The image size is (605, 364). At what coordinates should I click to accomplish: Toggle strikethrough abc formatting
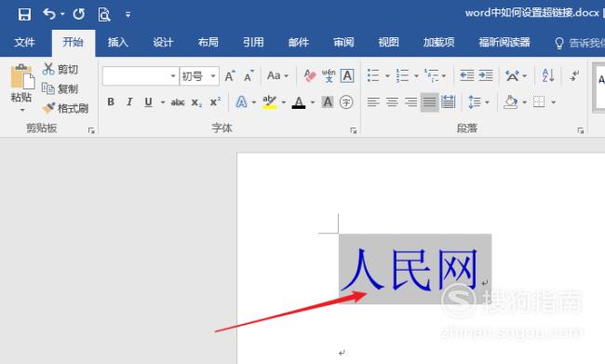[x=178, y=102]
